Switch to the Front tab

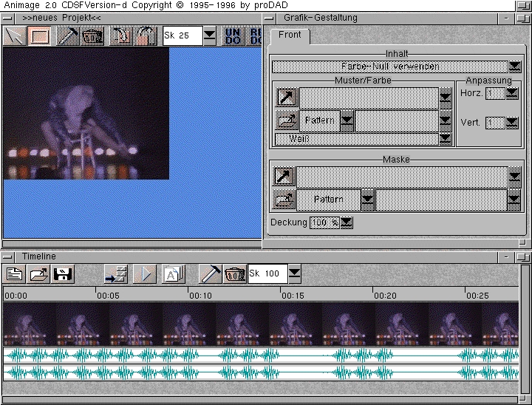290,35
